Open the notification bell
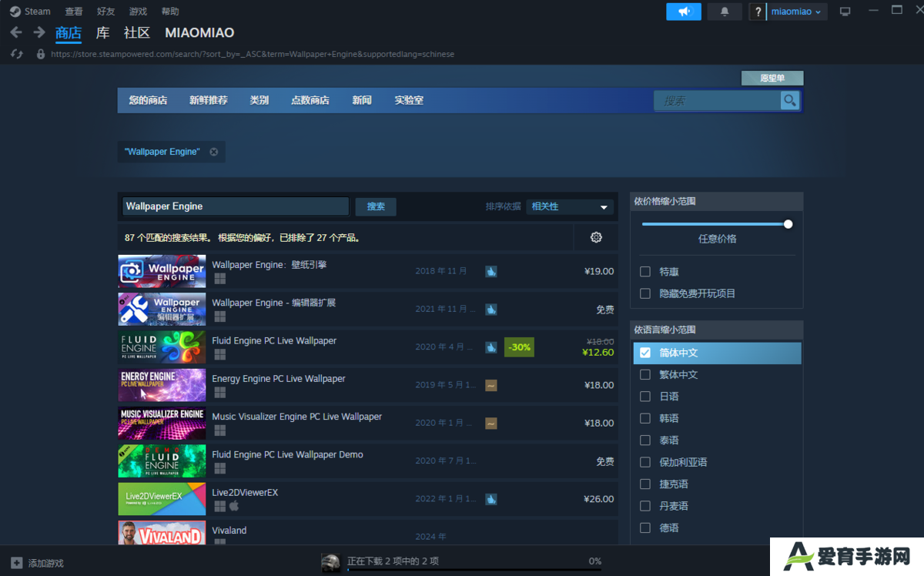The height and width of the screenshot is (576, 924). pos(725,12)
